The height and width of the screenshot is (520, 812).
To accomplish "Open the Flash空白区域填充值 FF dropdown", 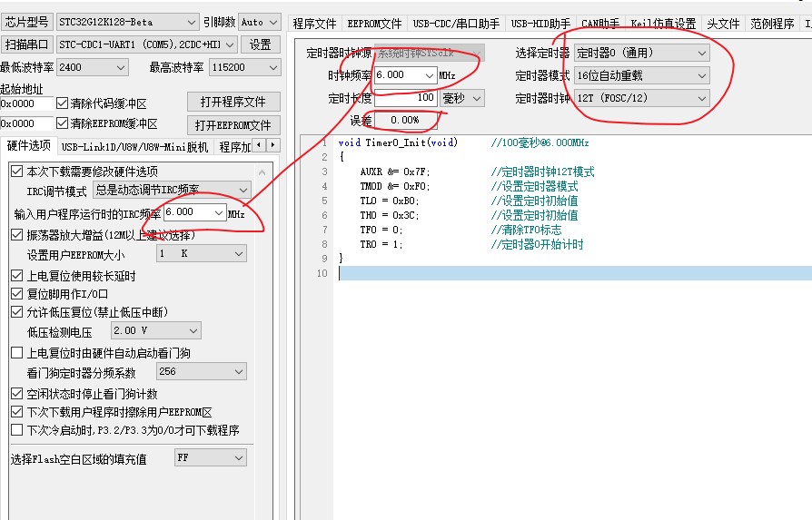I will click(x=210, y=458).
